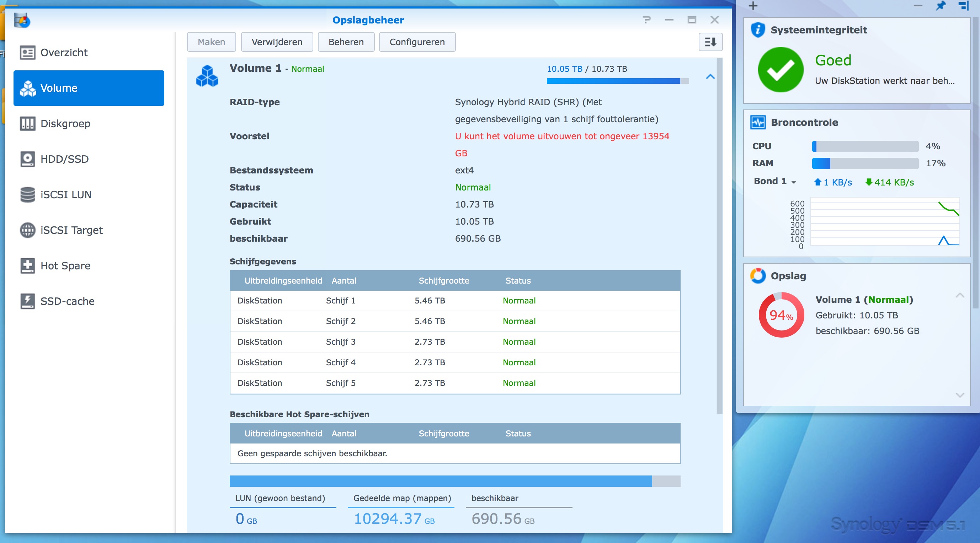Click the RAM usage bar
Screen dimensions: 980x543
pos(865,163)
